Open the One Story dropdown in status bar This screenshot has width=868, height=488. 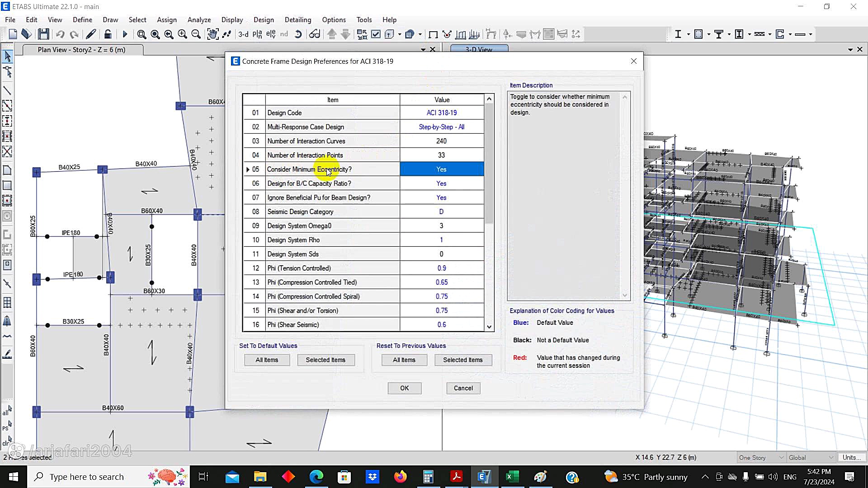[x=761, y=458]
